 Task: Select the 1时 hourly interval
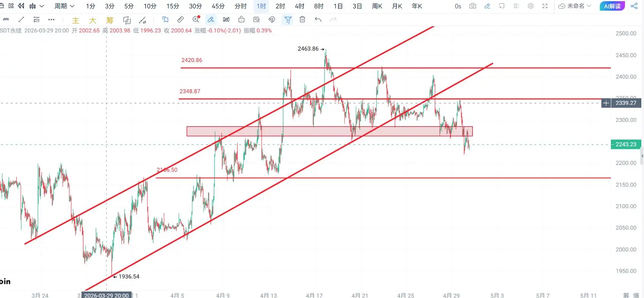click(261, 6)
